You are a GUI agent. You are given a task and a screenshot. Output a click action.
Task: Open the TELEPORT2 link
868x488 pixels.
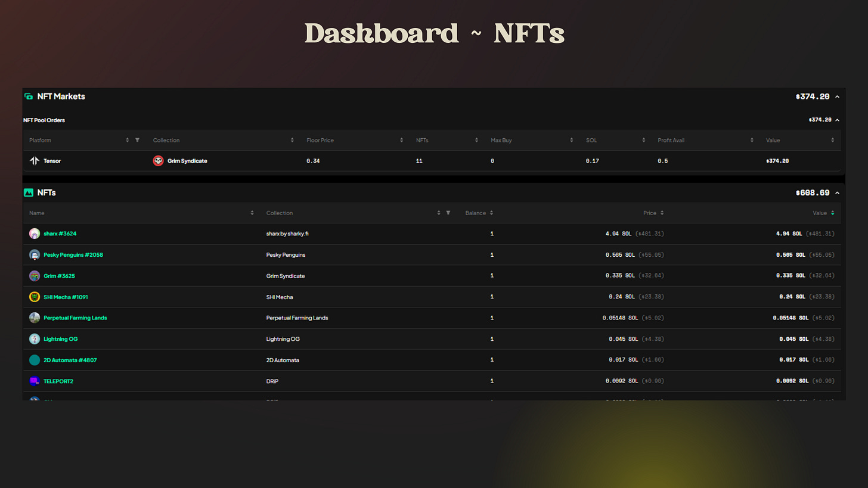pos(58,381)
